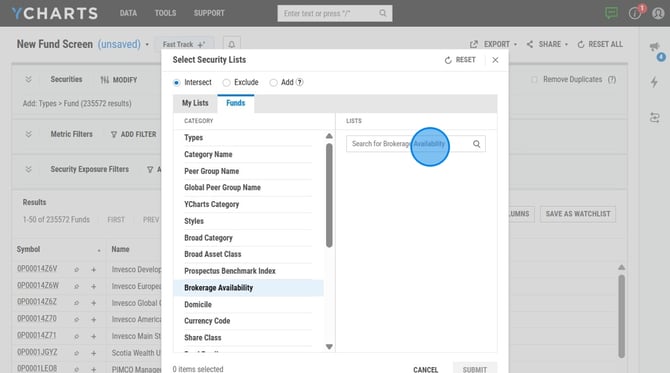
Task: Switch to the Funds tab
Action: pos(235,103)
